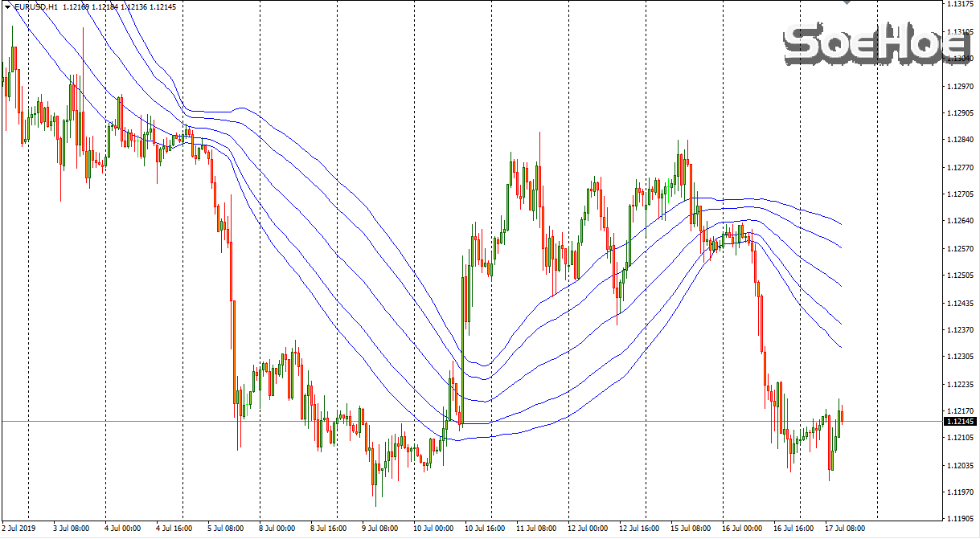Click the SoeHoe watermark logo
This screenshot has width=980, height=539.
pyautogui.click(x=878, y=45)
